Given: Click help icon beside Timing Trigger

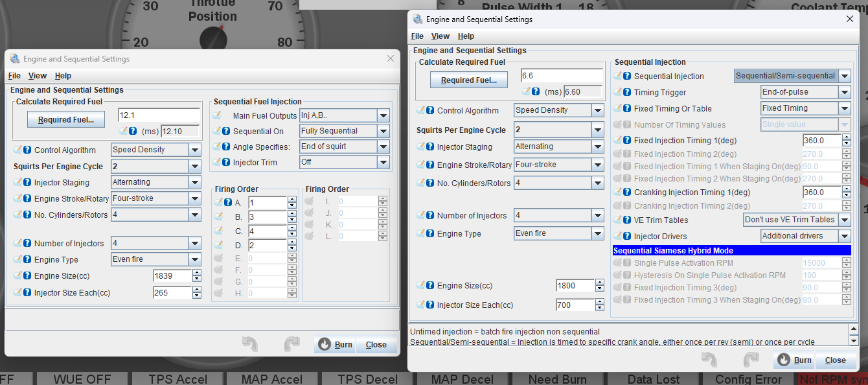Looking at the screenshot, I should [x=627, y=92].
